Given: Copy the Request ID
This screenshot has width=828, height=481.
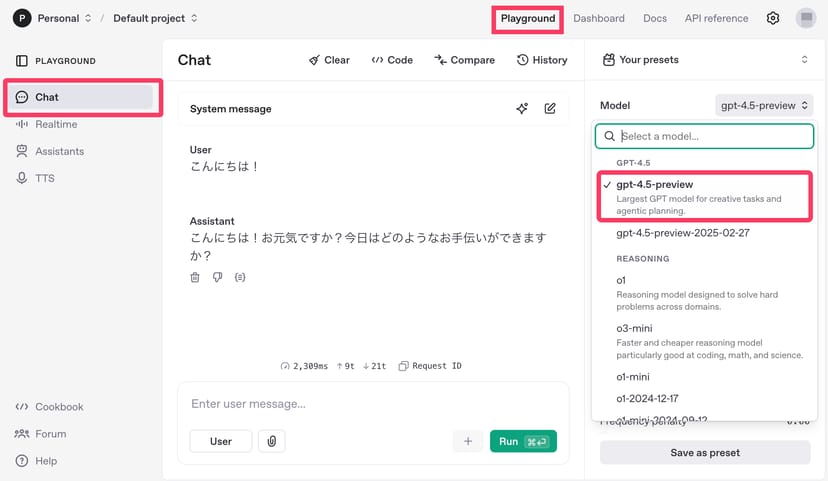Looking at the screenshot, I should click(430, 366).
